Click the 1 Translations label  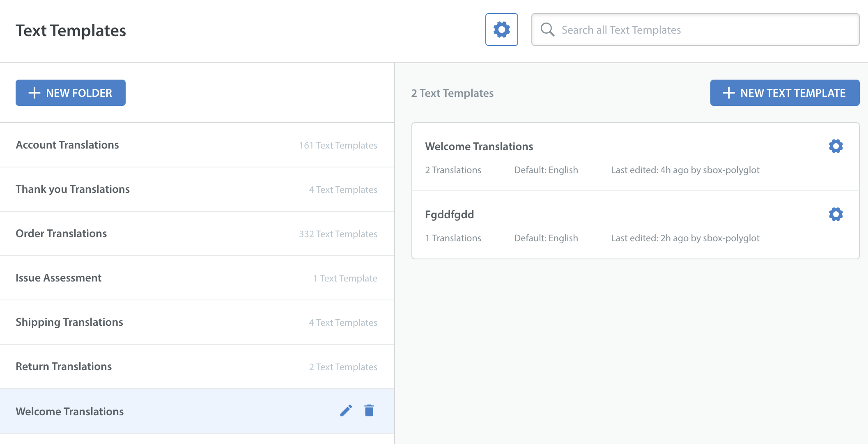[453, 238]
